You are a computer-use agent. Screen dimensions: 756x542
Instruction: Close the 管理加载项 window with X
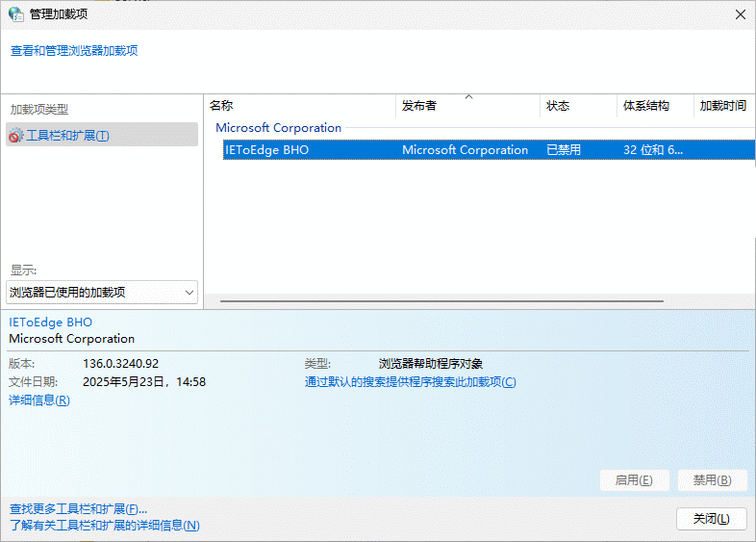point(741,14)
